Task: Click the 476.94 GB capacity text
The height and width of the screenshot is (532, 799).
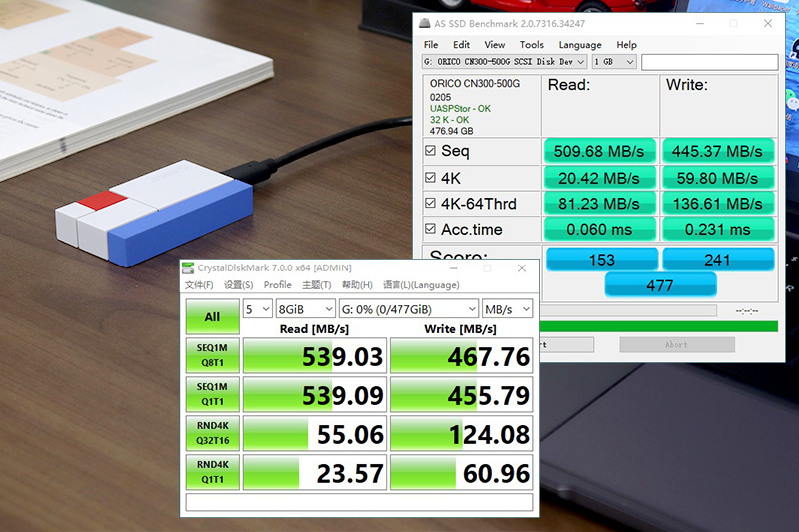Action: 452,131
